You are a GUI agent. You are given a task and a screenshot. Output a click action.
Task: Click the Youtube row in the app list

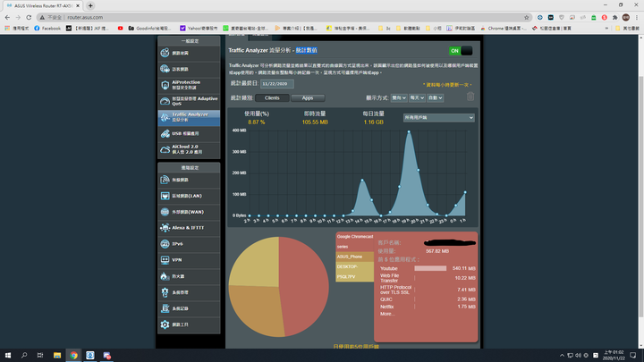pyautogui.click(x=428, y=268)
